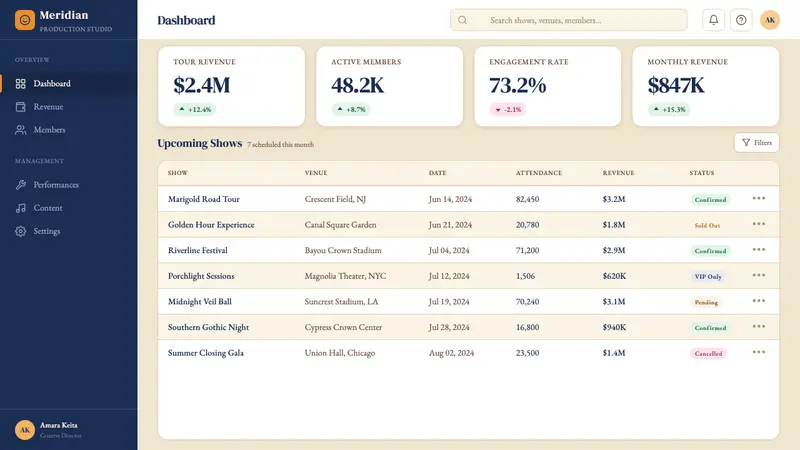Open more options for Summer Closing Gala
The width and height of the screenshot is (800, 450).
coord(759,352)
